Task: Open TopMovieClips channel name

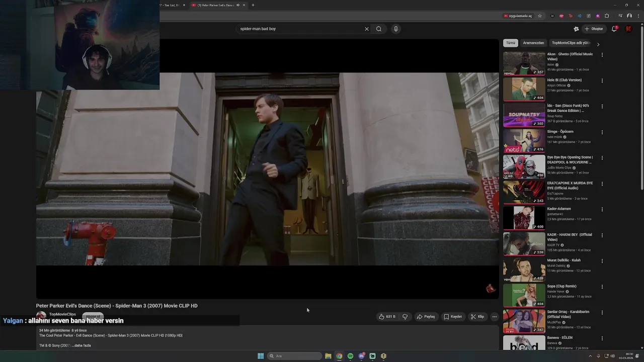Action: (62, 314)
